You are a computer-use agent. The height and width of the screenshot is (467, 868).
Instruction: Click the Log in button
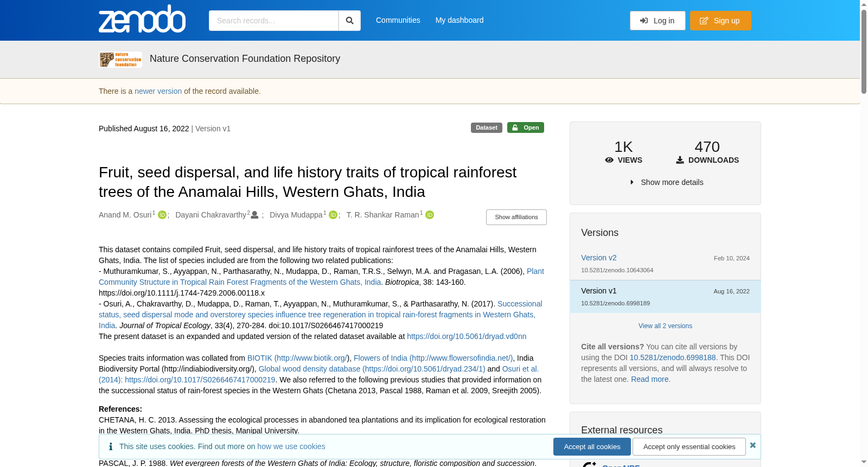[x=658, y=21]
